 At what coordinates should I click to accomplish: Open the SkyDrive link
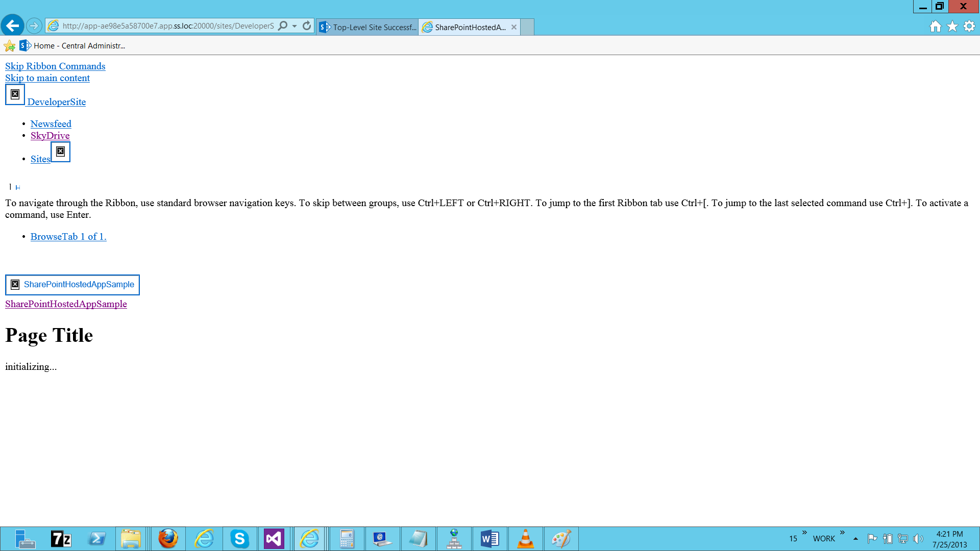50,135
